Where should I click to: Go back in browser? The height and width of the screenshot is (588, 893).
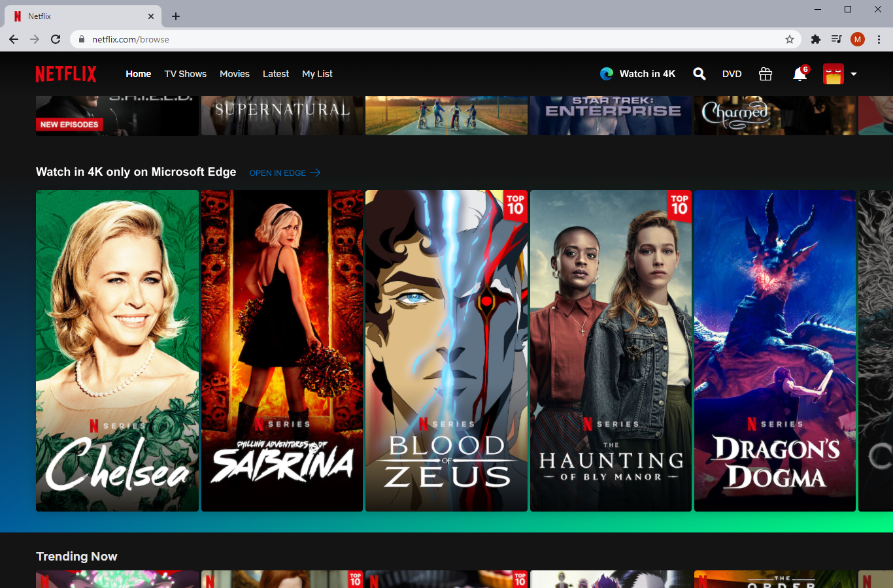pyautogui.click(x=14, y=39)
